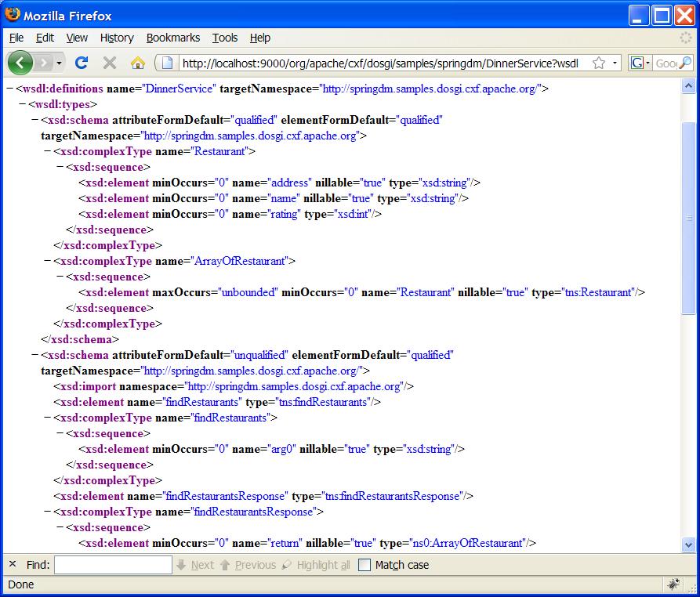Open the recent pages history dropdown arrow
The image size is (700, 597).
(60, 63)
